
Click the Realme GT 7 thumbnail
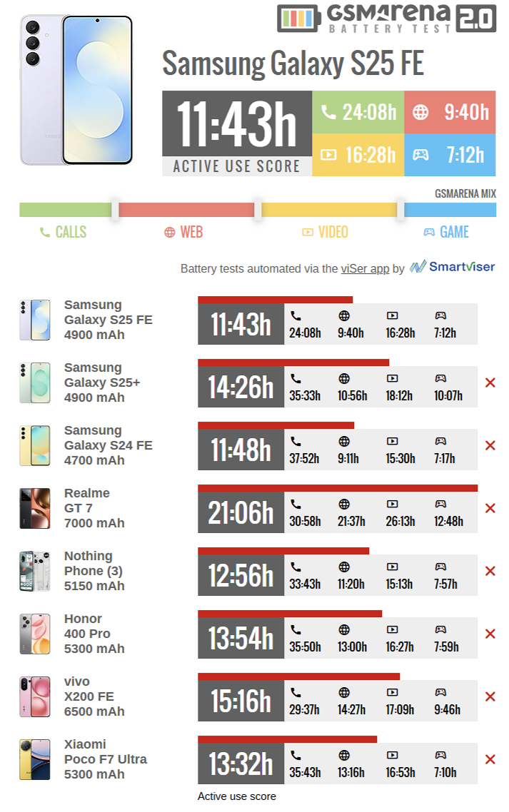(35, 509)
